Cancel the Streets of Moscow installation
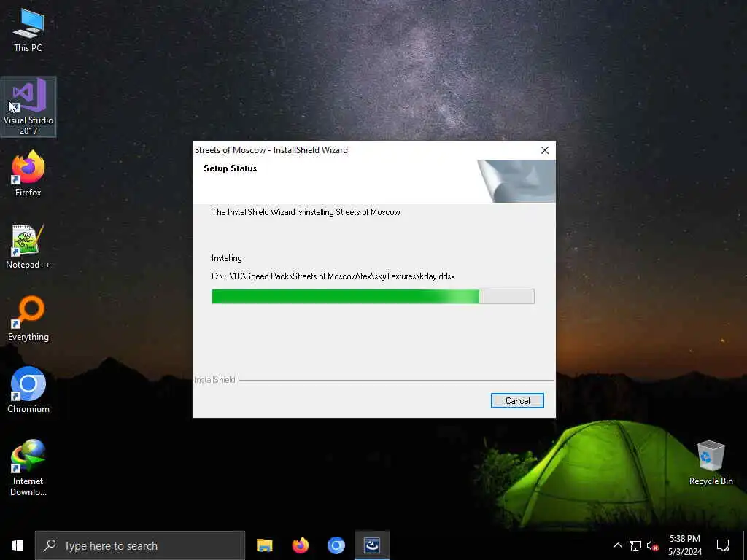The width and height of the screenshot is (747, 560). (x=517, y=401)
